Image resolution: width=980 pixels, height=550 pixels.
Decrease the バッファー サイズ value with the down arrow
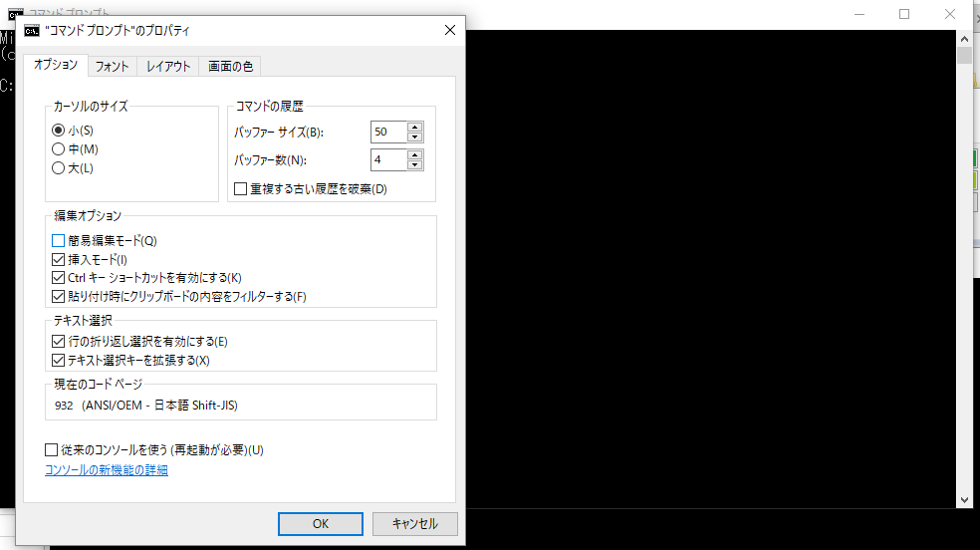415,137
